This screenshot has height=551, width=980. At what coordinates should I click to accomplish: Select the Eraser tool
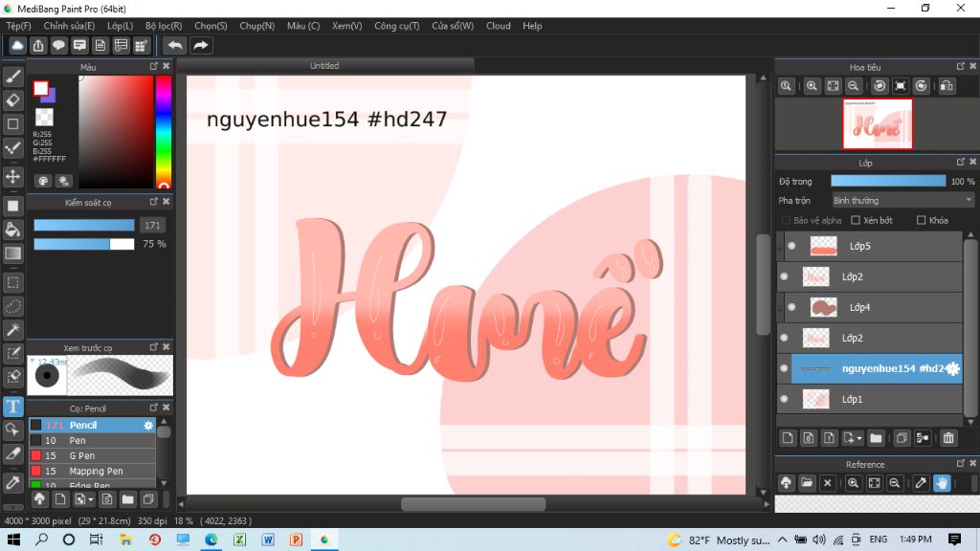pyautogui.click(x=13, y=99)
